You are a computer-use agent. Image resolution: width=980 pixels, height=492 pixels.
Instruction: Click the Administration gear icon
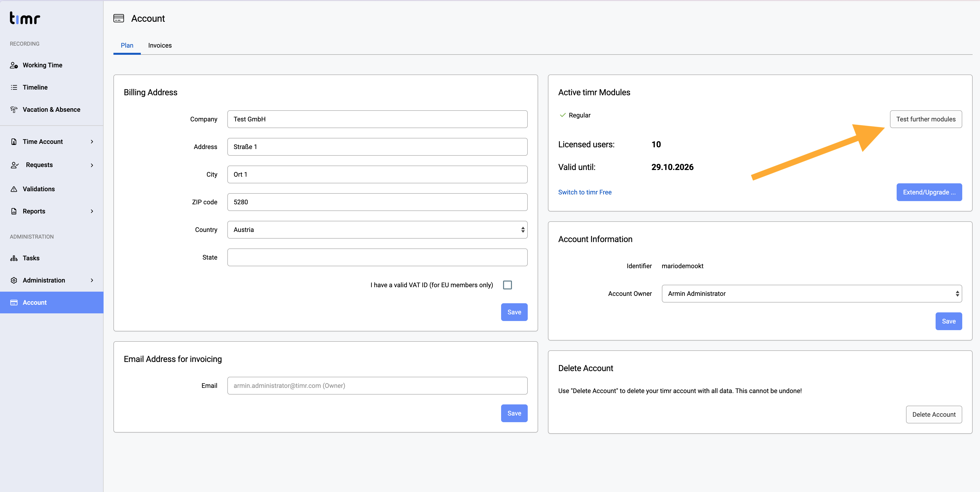click(14, 281)
